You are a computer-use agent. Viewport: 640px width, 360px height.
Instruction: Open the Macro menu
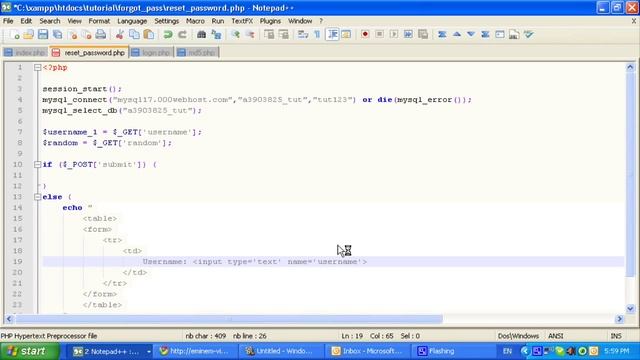click(195, 21)
